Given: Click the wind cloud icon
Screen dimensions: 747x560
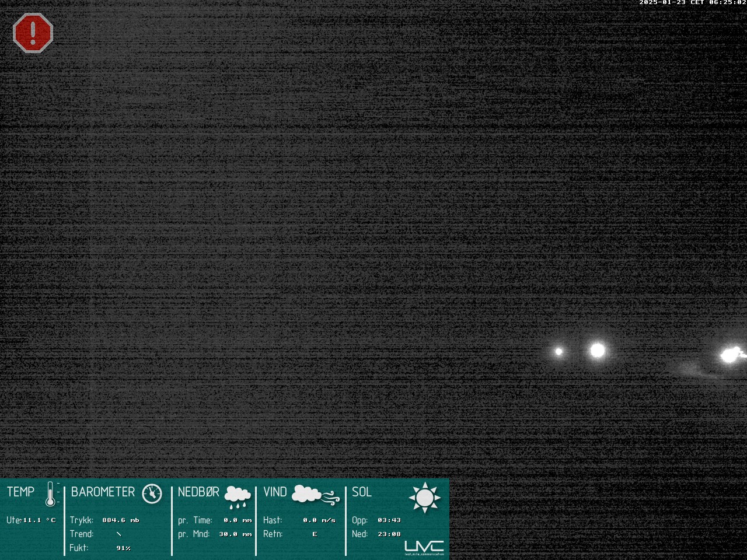Looking at the screenshot, I should (315, 495).
